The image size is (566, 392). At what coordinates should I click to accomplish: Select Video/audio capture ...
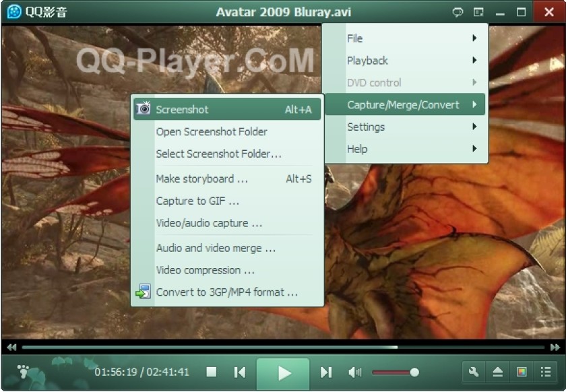227,223
